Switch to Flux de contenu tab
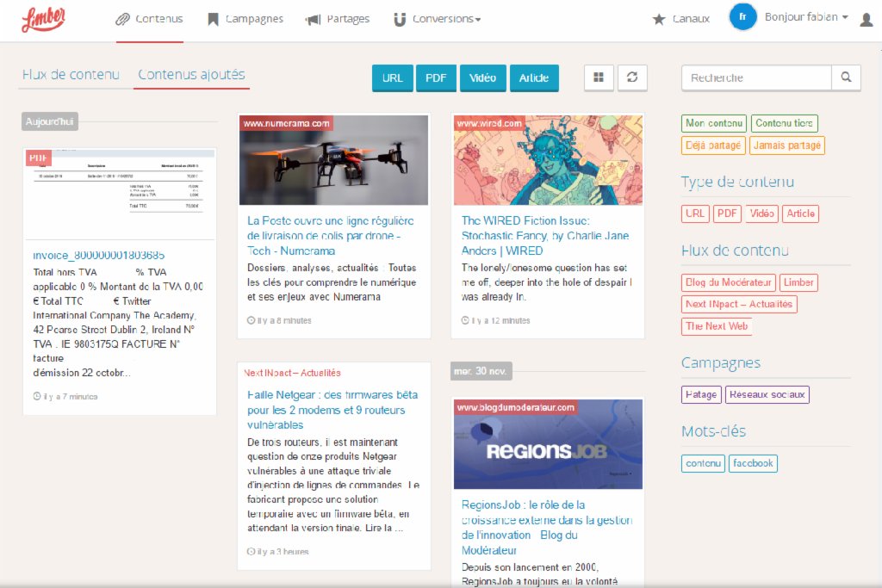 [71, 74]
